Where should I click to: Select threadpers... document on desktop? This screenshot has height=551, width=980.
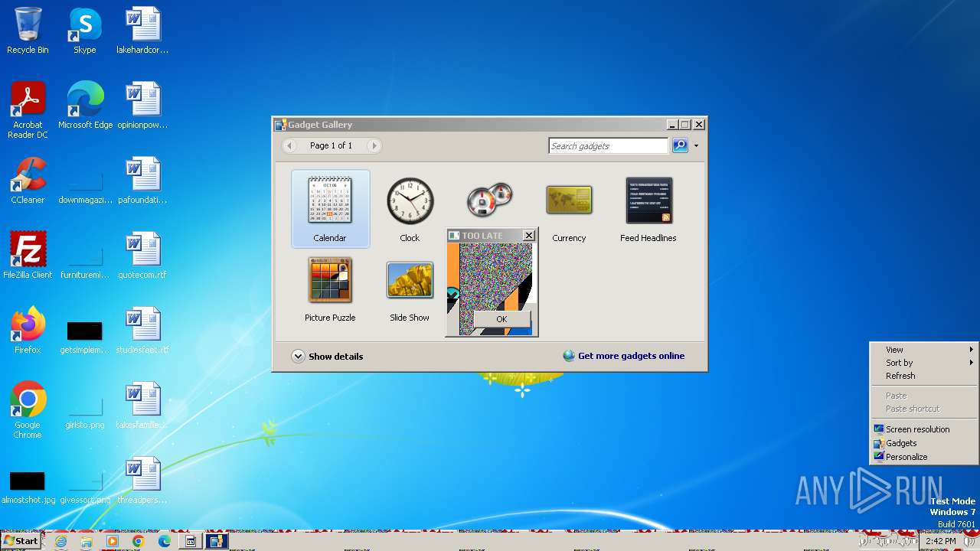tap(142, 481)
